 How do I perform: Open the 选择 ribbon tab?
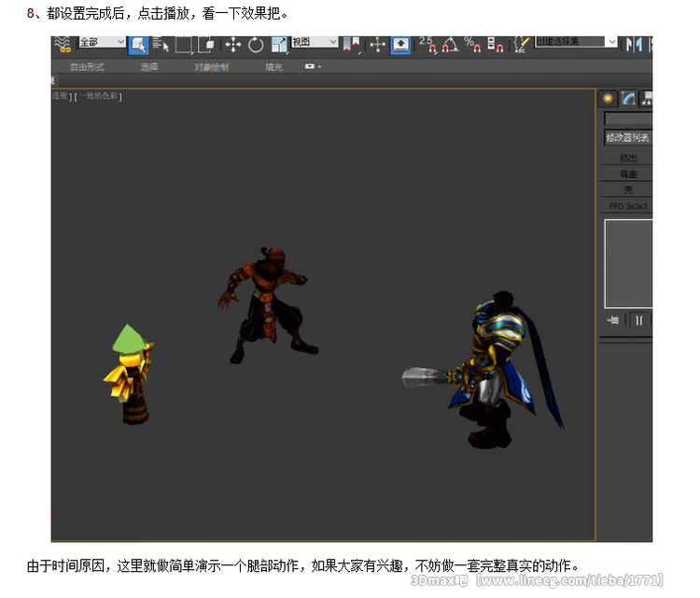pyautogui.click(x=149, y=67)
